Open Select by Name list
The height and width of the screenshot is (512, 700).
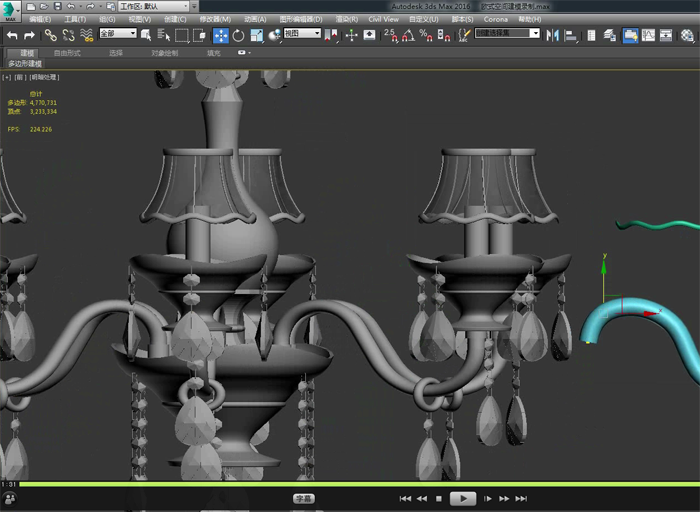coord(163,35)
